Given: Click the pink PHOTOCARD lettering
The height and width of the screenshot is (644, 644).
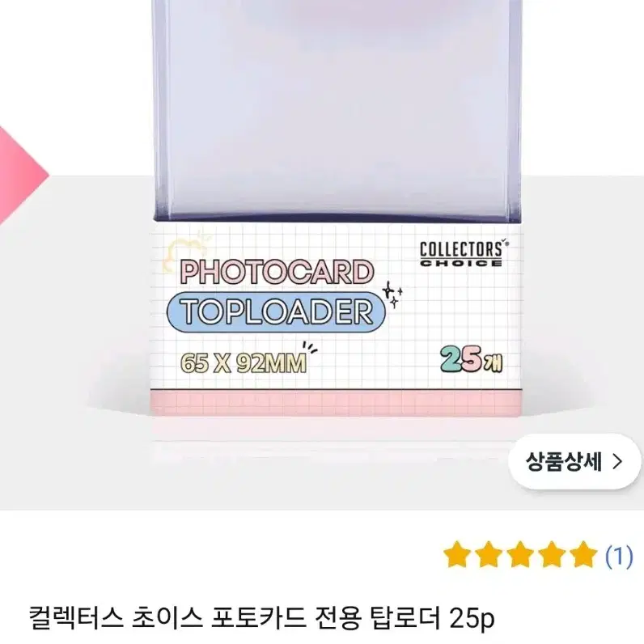Looking at the screenshot, I should coord(277,273).
